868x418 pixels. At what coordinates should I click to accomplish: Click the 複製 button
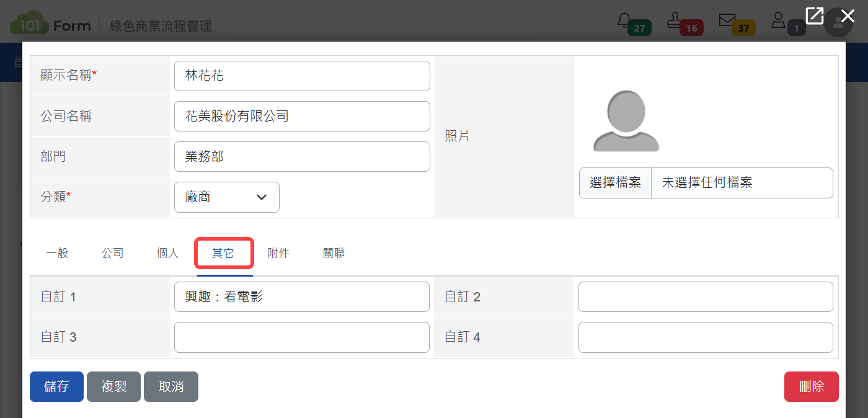[x=114, y=387]
